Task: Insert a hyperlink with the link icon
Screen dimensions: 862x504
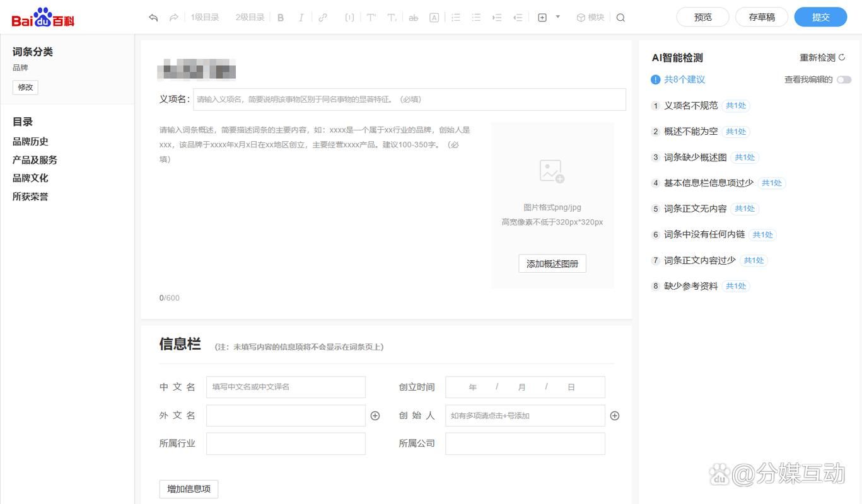Action: point(323,18)
